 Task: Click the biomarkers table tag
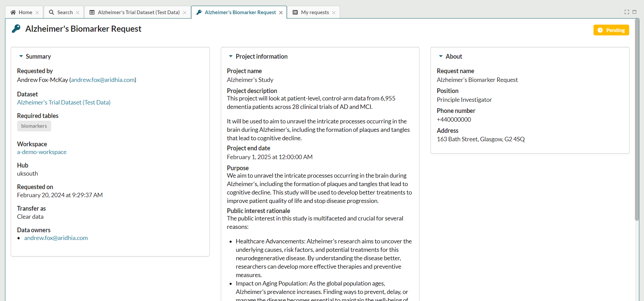pyautogui.click(x=34, y=126)
